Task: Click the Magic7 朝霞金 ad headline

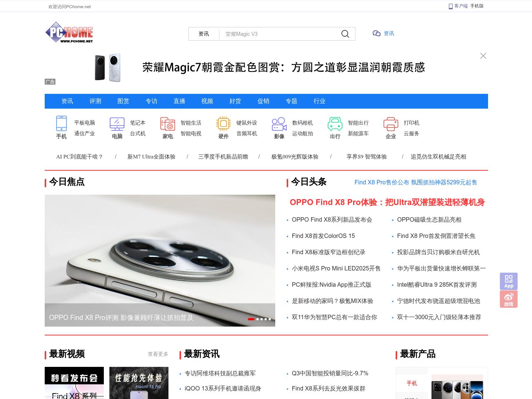Action: (x=284, y=67)
